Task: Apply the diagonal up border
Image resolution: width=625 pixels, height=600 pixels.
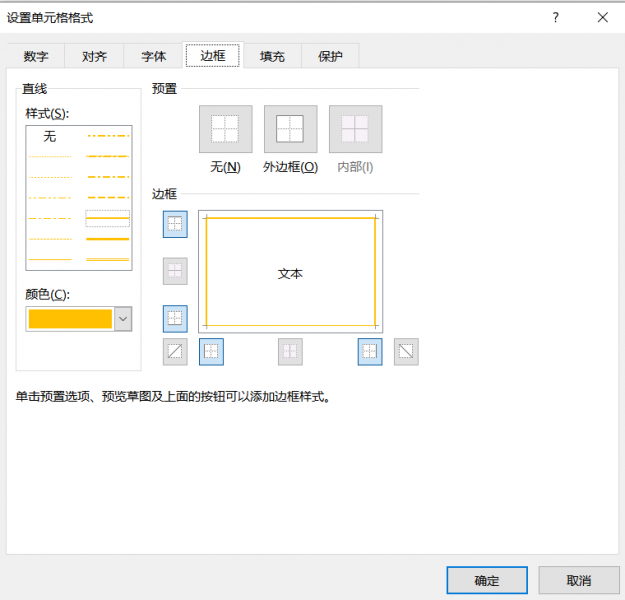Action: (175, 352)
